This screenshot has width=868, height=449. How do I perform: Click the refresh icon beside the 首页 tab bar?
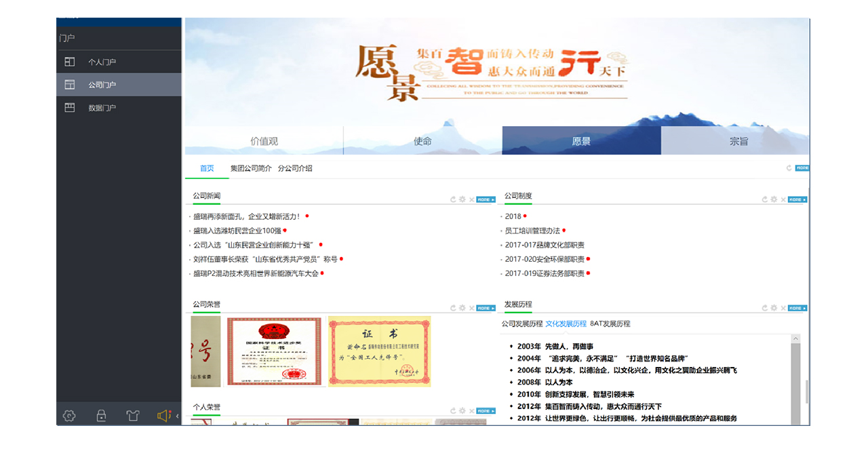pyautogui.click(x=789, y=168)
